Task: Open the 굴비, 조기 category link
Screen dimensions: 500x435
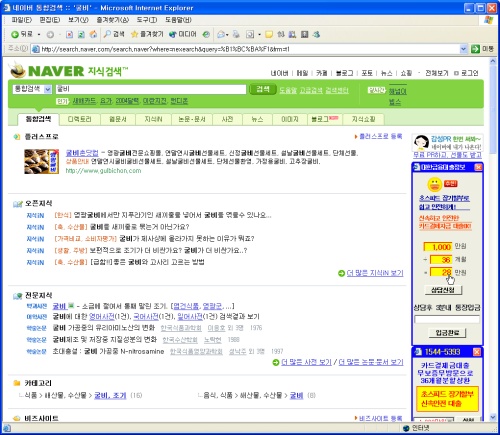Action: pyautogui.click(x=110, y=396)
